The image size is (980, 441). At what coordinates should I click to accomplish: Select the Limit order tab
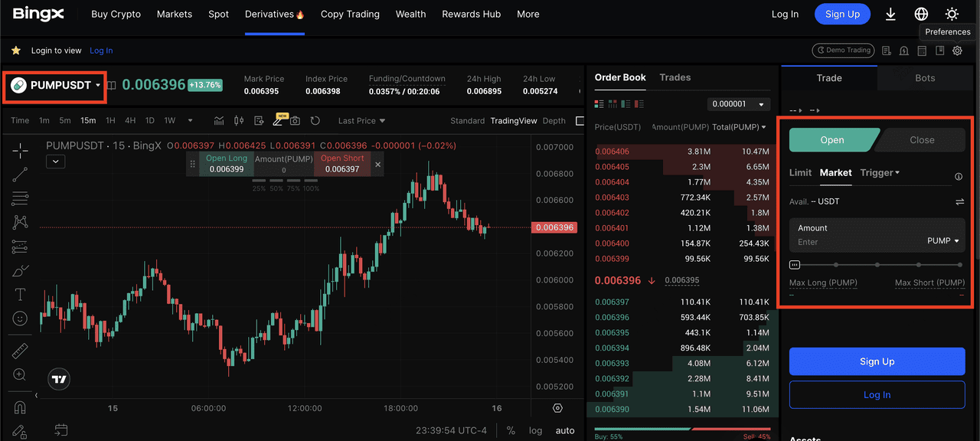[800, 173]
